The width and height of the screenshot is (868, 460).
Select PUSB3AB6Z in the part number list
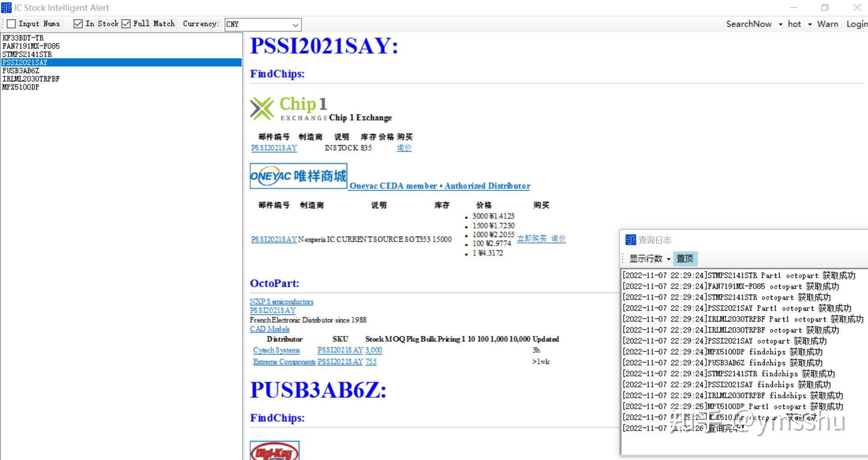click(20, 71)
